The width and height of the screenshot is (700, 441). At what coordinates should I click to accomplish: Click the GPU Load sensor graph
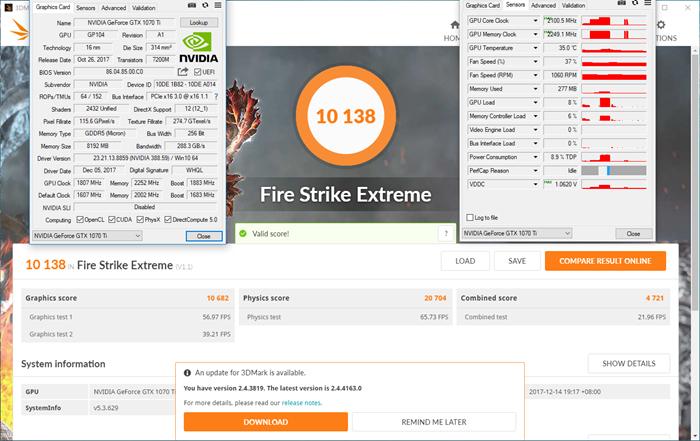point(614,103)
